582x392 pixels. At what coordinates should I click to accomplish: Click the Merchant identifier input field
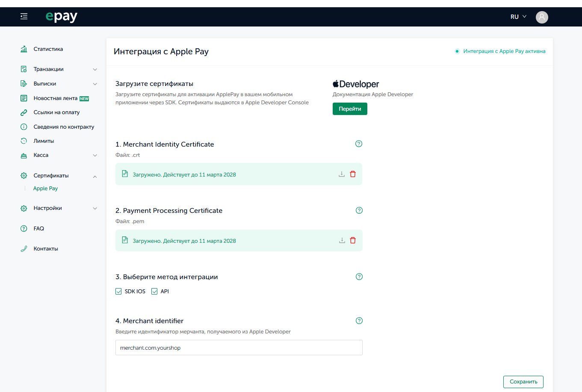(239, 348)
